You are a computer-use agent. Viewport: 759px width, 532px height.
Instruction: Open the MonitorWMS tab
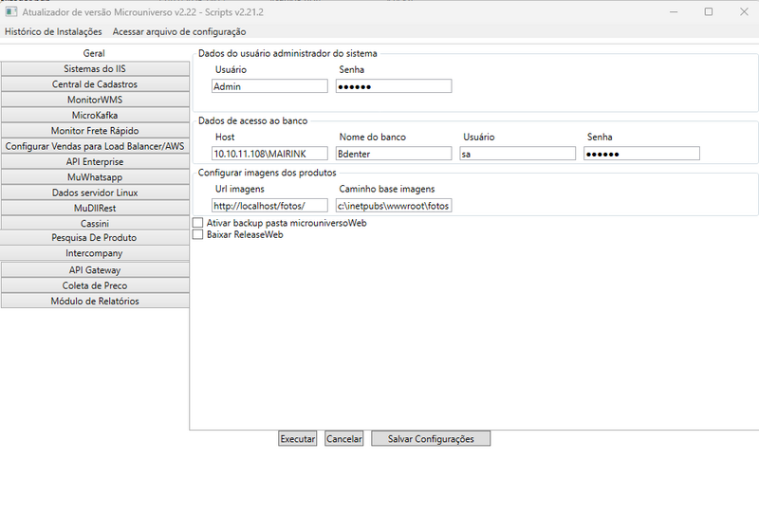95,100
